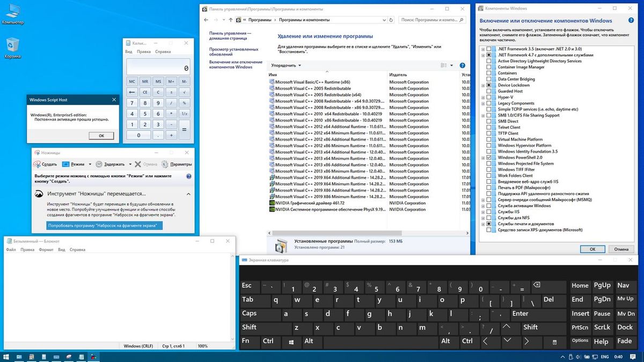The image size is (644, 362).
Task: Click the MC memory key in Calculator
Action: click(x=131, y=81)
